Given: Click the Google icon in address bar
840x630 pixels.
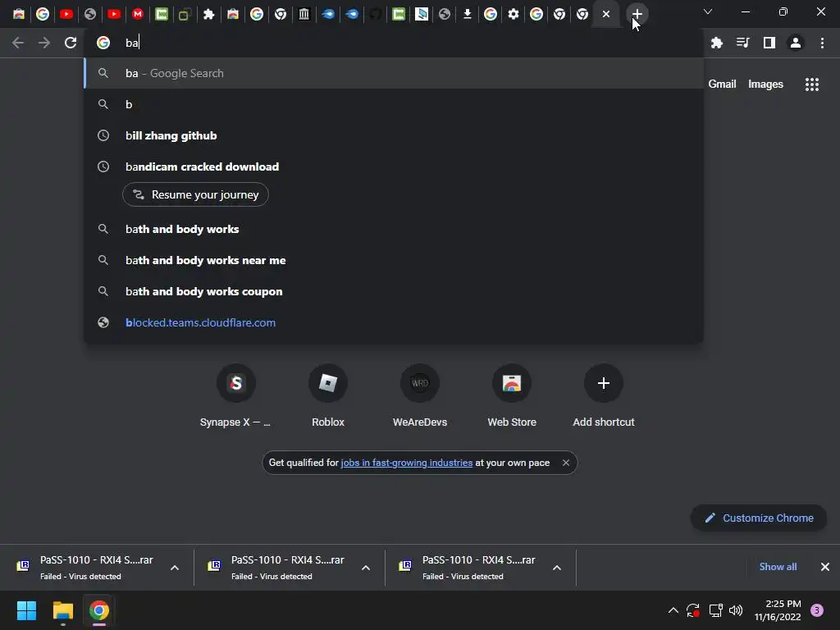Looking at the screenshot, I should coord(103,43).
